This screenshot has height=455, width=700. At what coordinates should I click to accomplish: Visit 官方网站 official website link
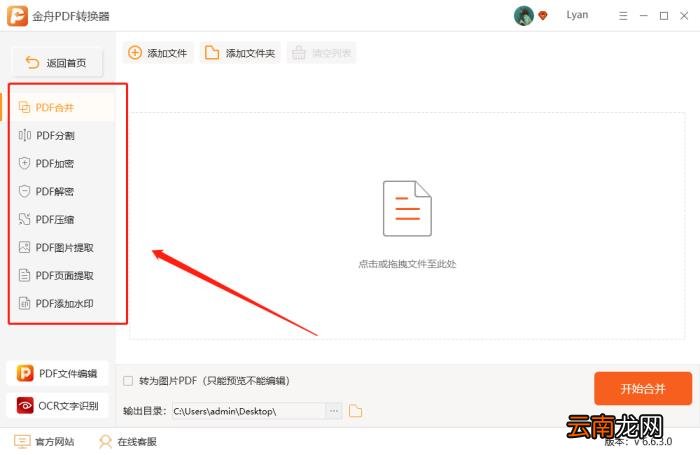[44, 442]
